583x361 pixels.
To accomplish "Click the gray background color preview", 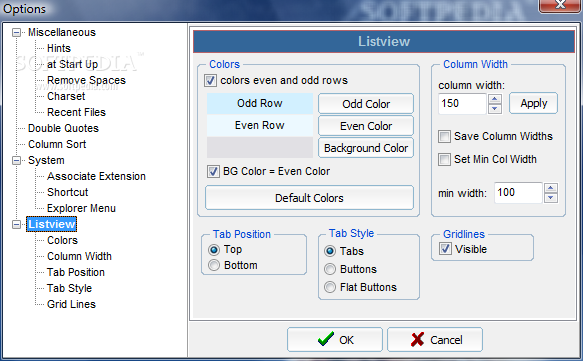I will [260, 148].
